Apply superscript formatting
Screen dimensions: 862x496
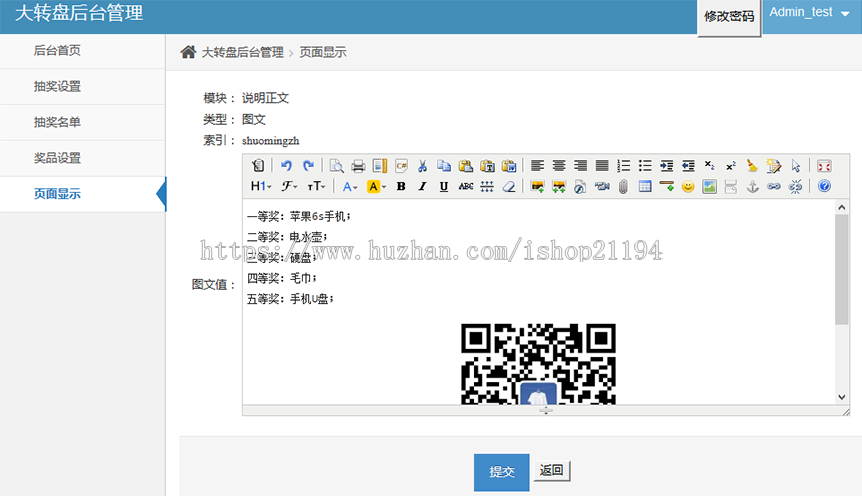pyautogui.click(x=731, y=166)
